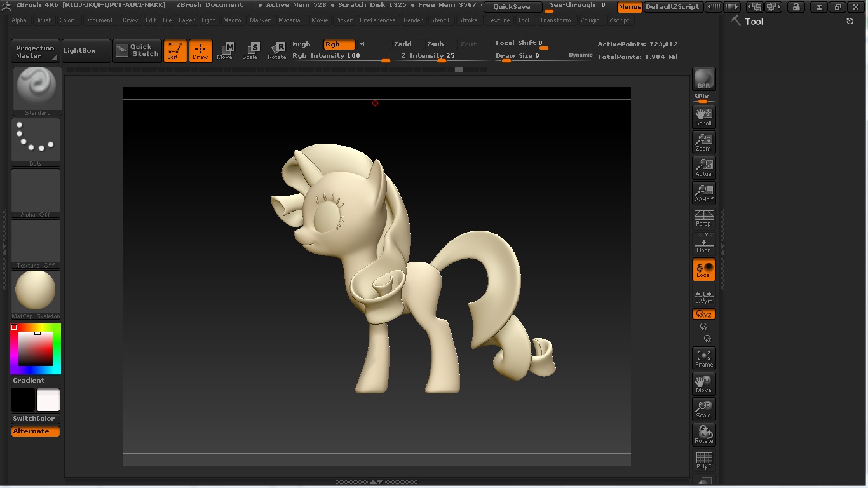Toggle Rgb paint mode
This screenshot has height=488, width=868.
(x=339, y=44)
